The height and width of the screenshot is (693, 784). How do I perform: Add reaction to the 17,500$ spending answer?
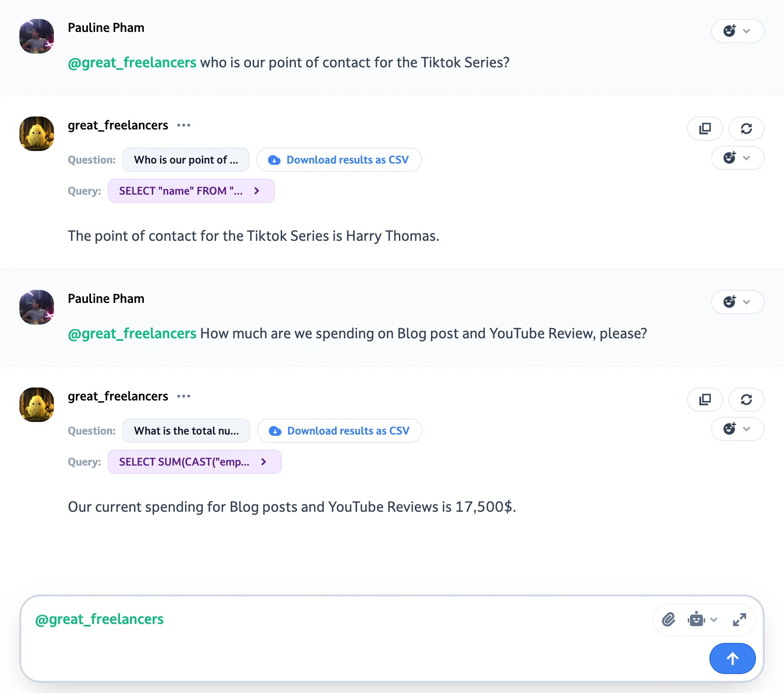point(737,429)
